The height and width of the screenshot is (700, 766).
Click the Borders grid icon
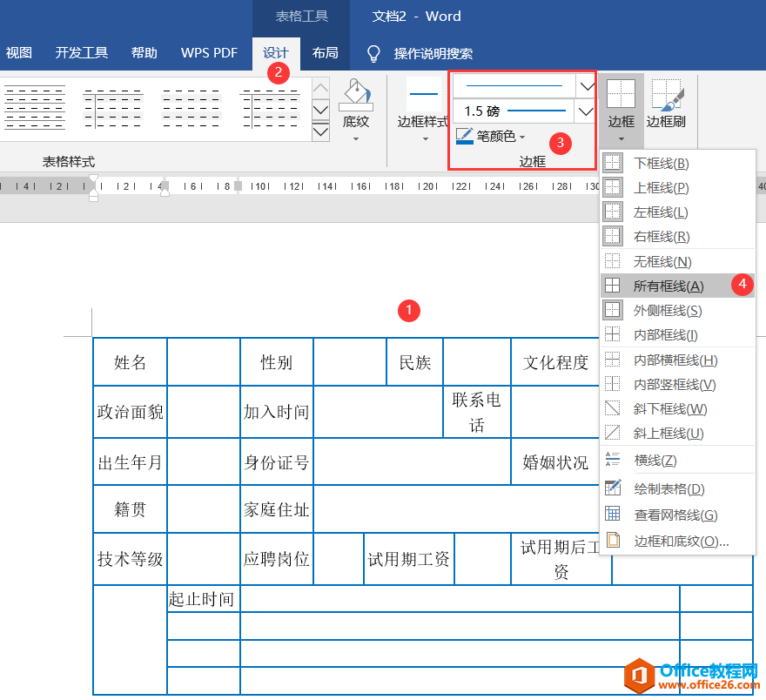coord(621,93)
